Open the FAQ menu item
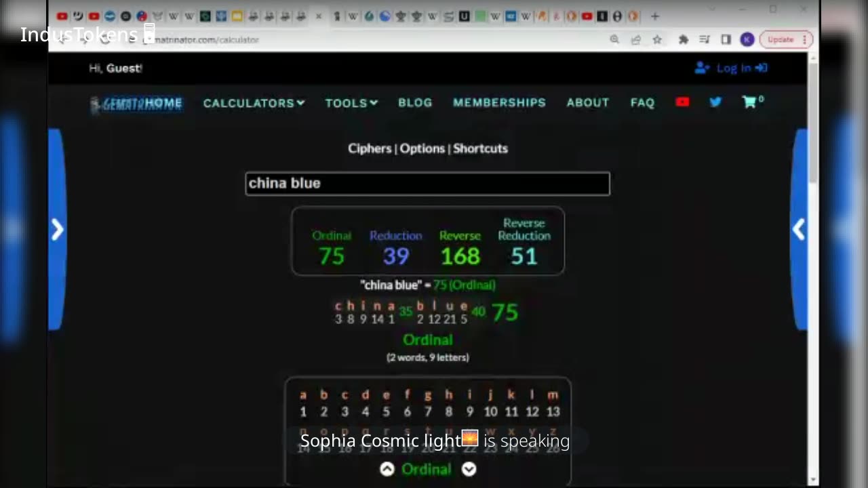Viewport: 868px width, 488px height. point(642,102)
